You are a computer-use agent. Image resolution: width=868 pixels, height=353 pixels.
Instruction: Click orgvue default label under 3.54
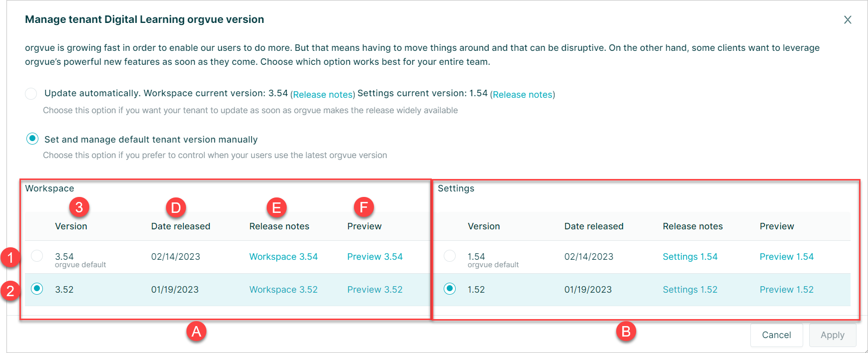click(x=80, y=265)
